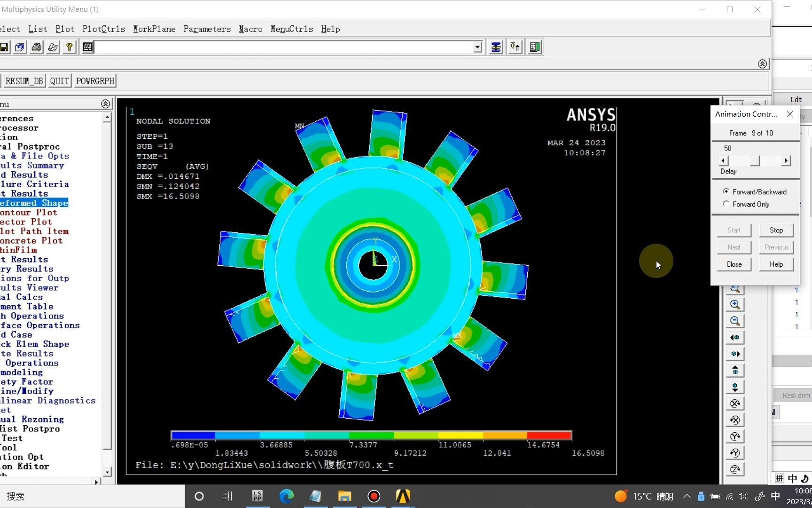Rotate model about Z axis using toolbar icon
This screenshot has width=812, height=508.
[734, 469]
